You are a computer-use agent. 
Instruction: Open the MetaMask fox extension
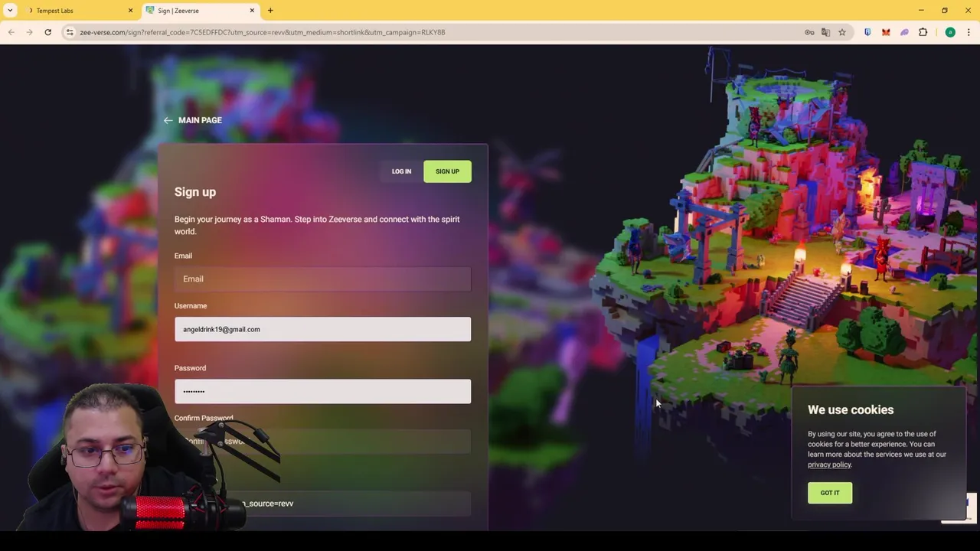tap(886, 32)
